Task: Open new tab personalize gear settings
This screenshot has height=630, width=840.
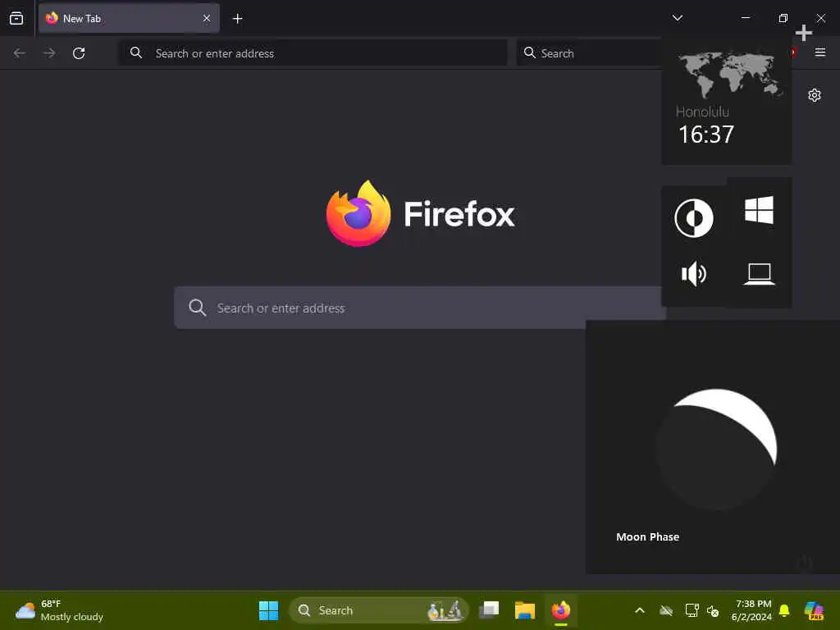Action: (815, 95)
